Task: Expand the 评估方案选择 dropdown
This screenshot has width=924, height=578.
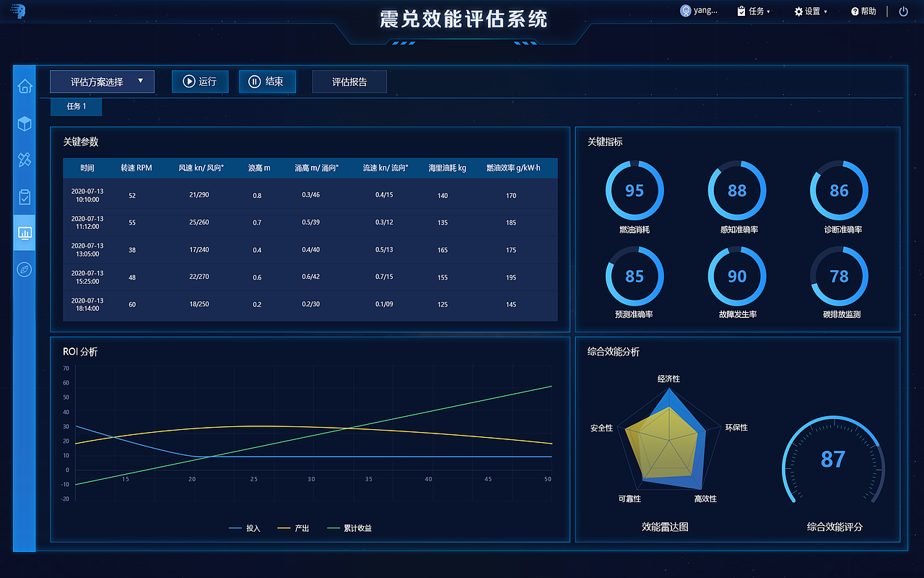Action: (102, 82)
